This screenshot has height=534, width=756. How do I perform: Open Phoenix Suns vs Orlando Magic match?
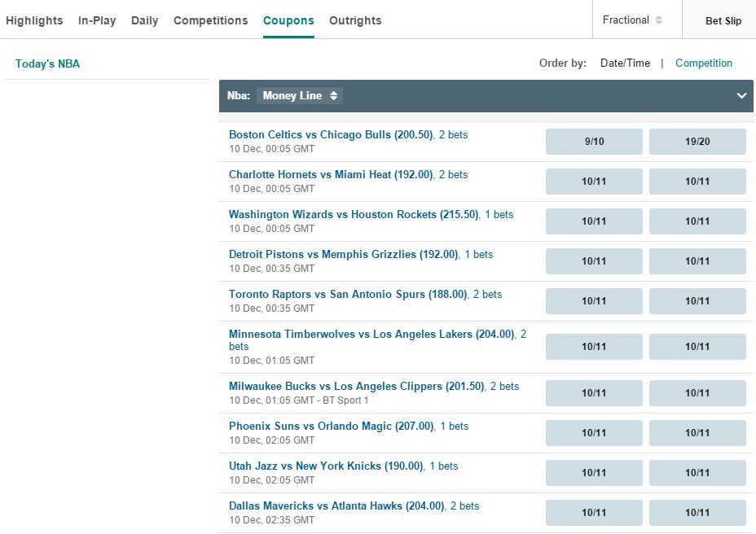(332, 426)
